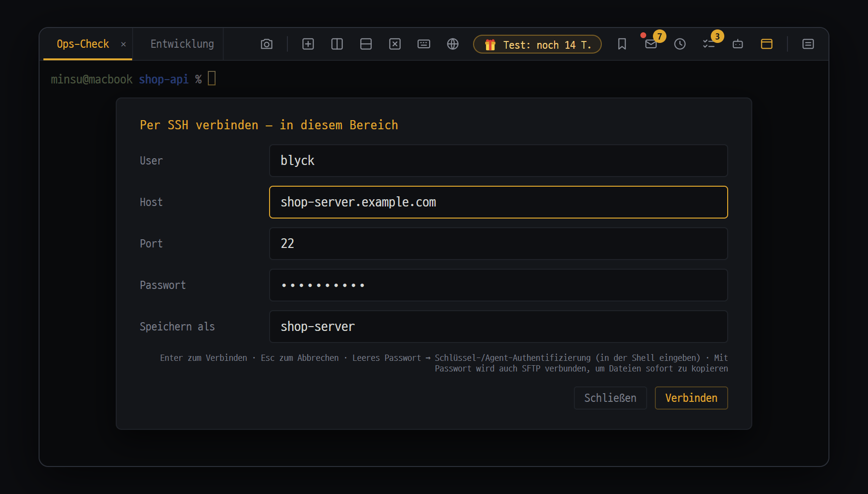
Task: Switch to the Entwicklung tab
Action: 182,44
